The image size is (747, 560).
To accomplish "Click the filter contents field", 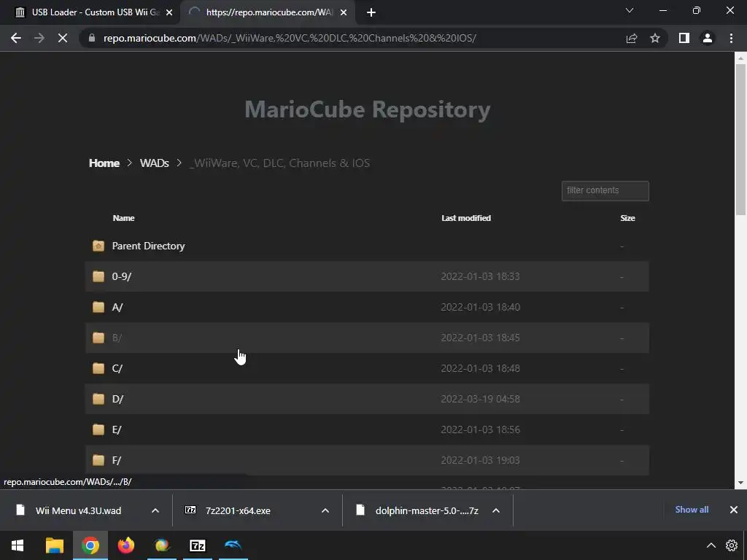I will (605, 190).
